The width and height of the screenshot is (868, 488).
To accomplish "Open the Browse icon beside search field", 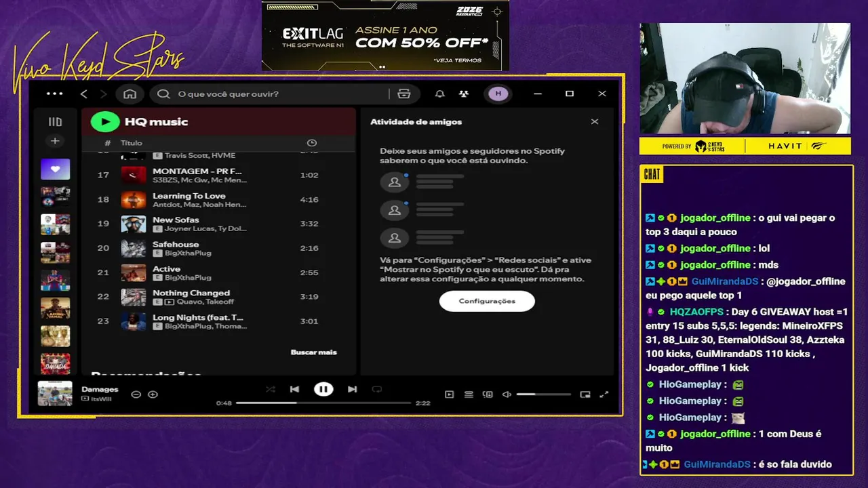I will pyautogui.click(x=404, y=94).
